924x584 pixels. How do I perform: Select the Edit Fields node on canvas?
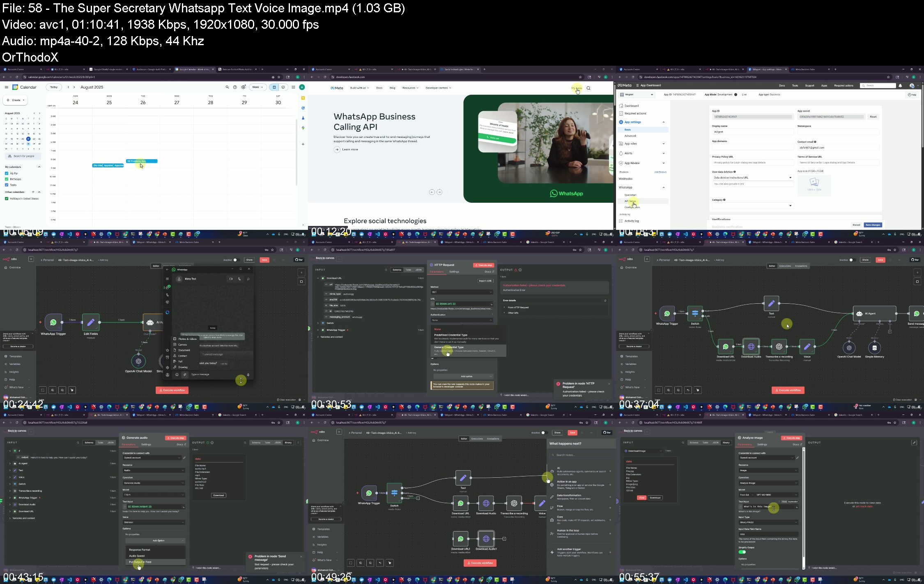click(91, 323)
